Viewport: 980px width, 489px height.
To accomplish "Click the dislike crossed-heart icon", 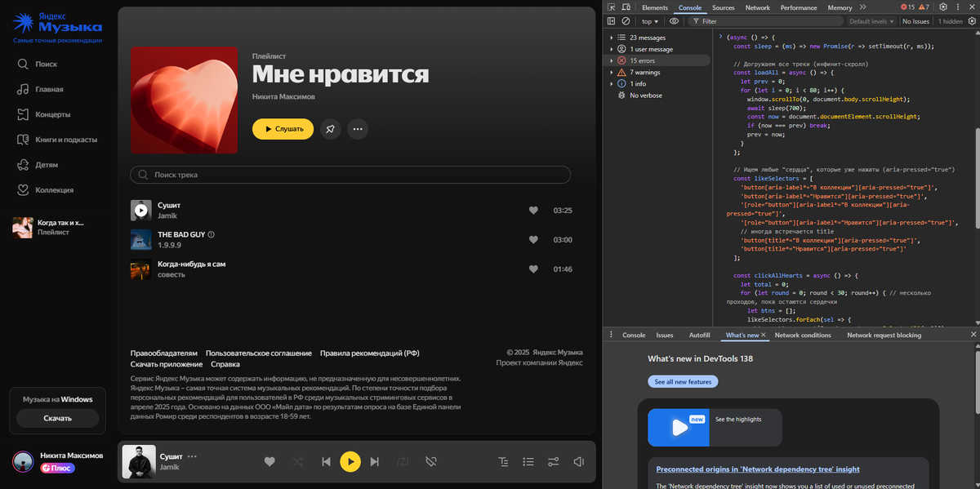I will coord(431,462).
